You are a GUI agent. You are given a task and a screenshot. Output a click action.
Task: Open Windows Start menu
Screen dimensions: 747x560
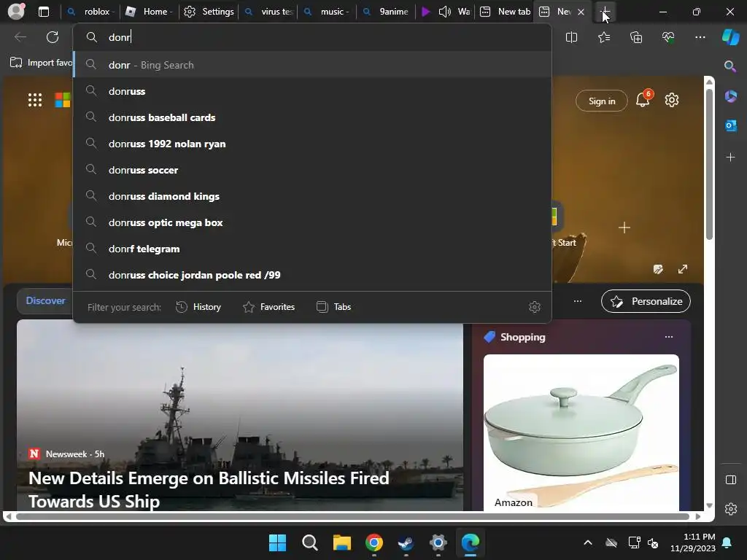277,542
